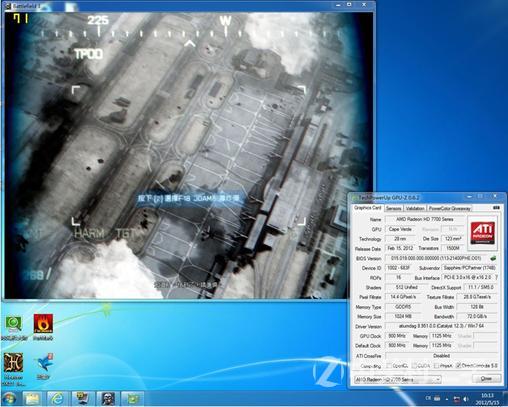Screen dimensions: 508x407
Task: Open the Windows Start menu
Action: click(9, 398)
